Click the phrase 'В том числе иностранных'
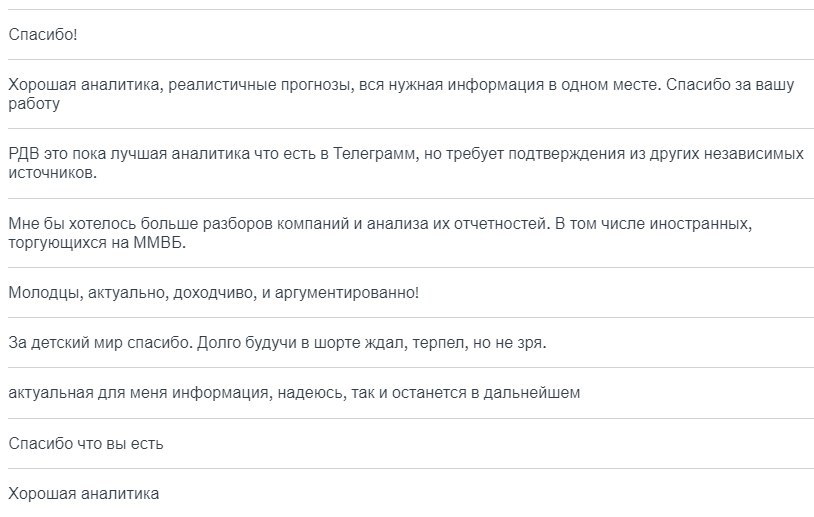814x517 pixels. tap(653, 224)
